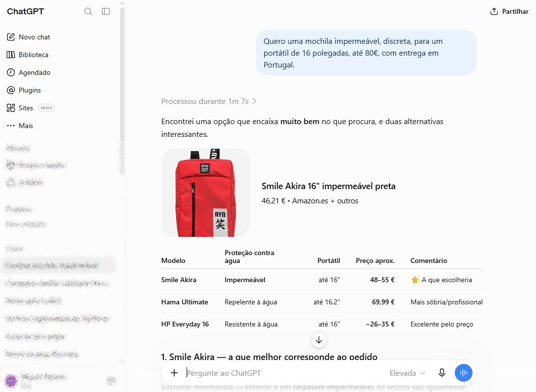Image resolution: width=536 pixels, height=392 pixels.
Task: Click the NOVO badge next to Sites
Action: [x=46, y=108]
